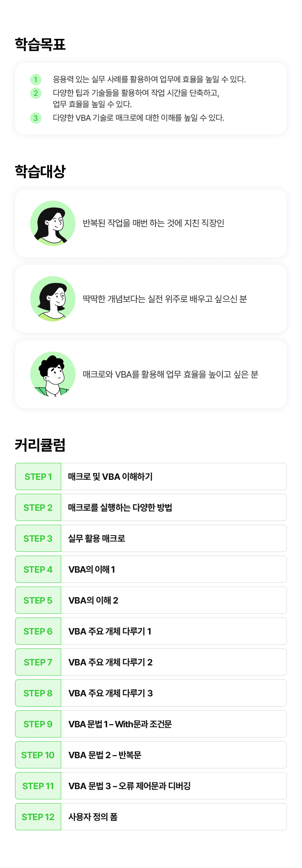Select the STEP 7 label cell
Image resolution: width=302 pixels, height=868 pixels.
coord(38,662)
